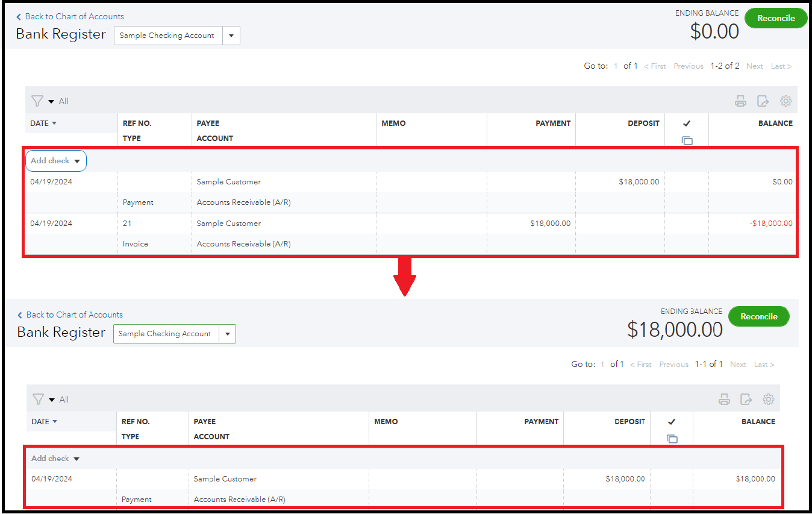Click the copy icon under the lower checkmark column
This screenshot has width=812, height=514.
pos(672,439)
